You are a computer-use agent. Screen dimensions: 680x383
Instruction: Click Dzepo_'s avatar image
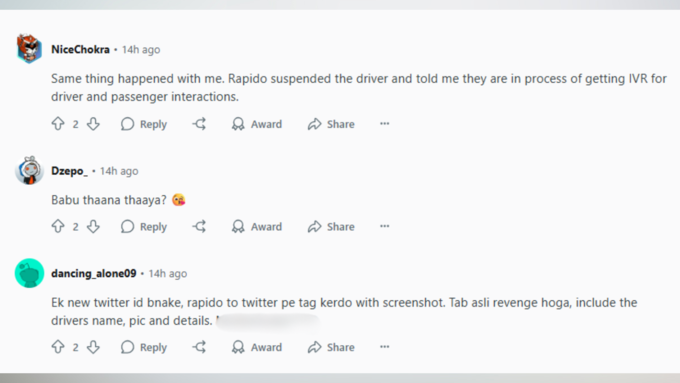pyautogui.click(x=29, y=170)
